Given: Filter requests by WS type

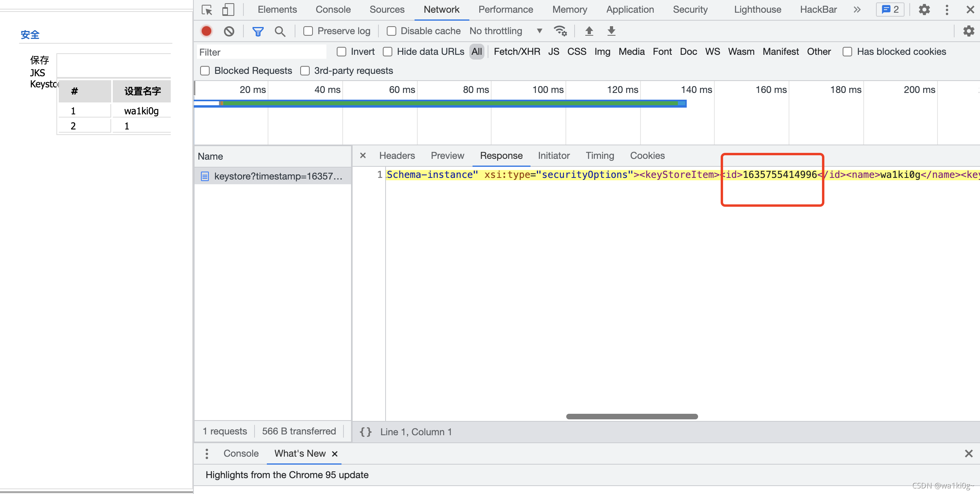Looking at the screenshot, I should pos(712,52).
